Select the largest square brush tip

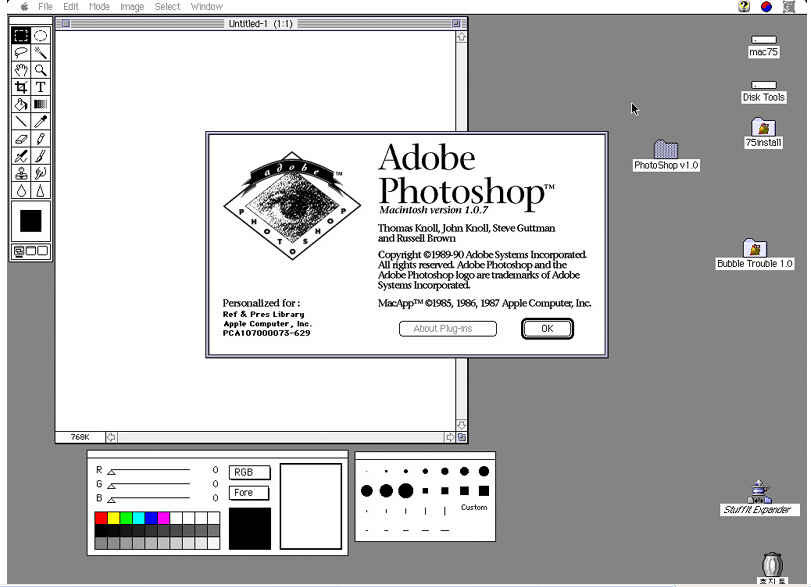point(484,491)
